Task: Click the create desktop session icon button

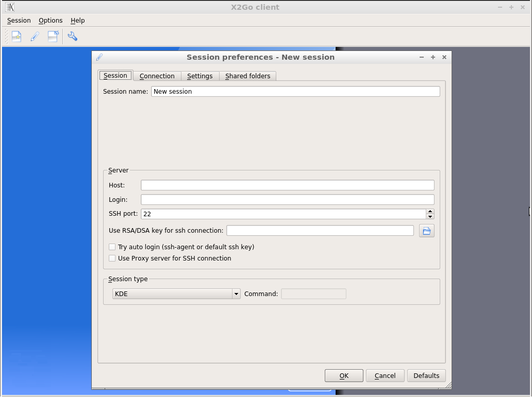Action: tap(53, 37)
